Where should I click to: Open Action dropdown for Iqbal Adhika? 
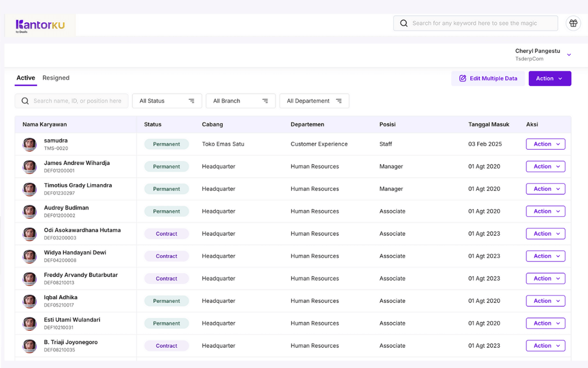tap(545, 301)
